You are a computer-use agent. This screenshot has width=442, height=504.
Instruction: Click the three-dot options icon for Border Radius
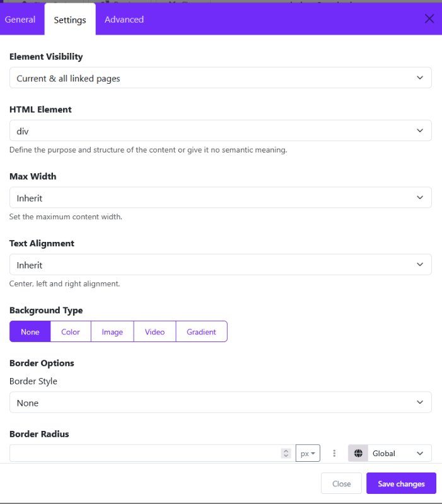point(334,454)
